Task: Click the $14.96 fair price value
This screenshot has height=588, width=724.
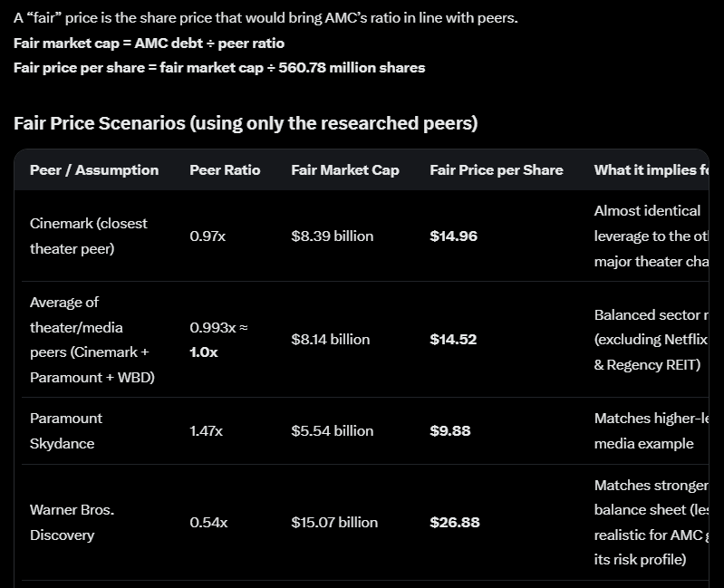Action: tap(453, 236)
